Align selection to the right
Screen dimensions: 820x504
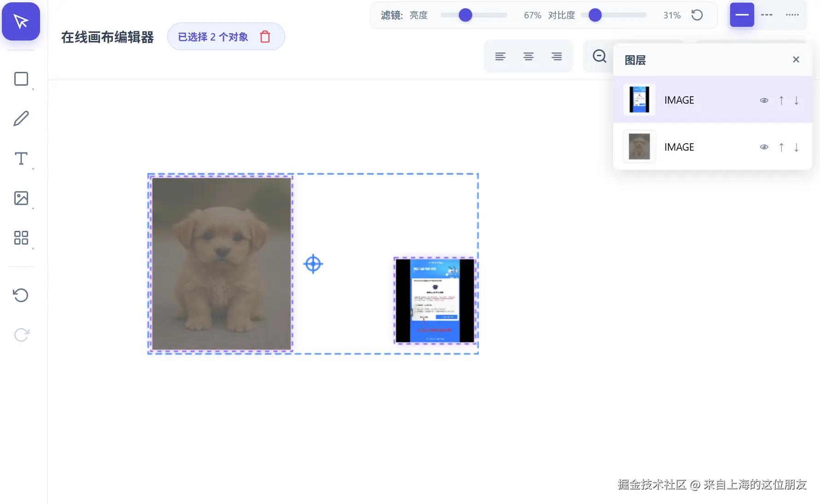click(557, 56)
